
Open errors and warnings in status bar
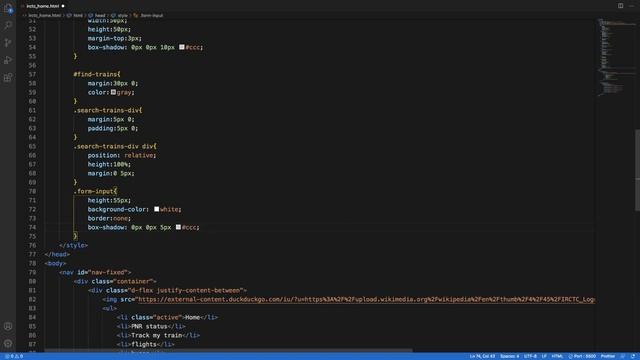(14, 356)
